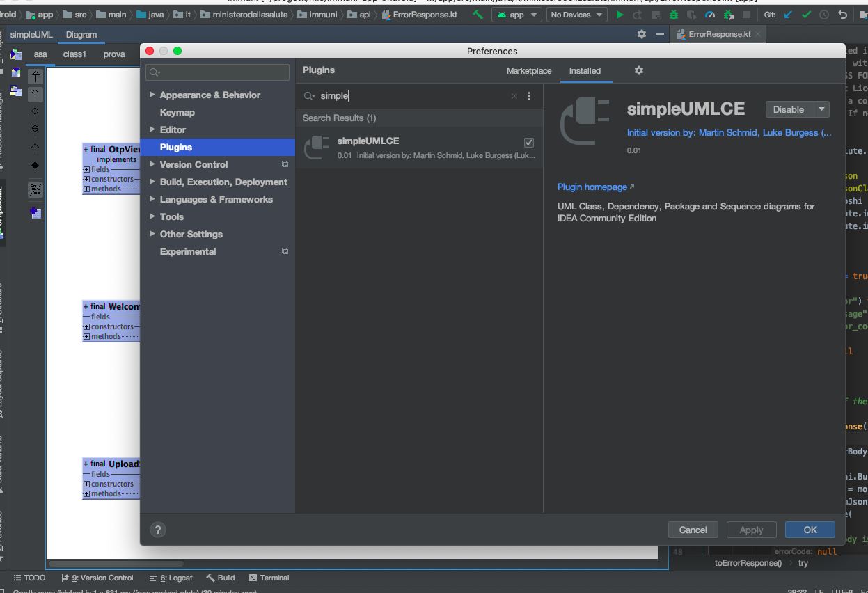Open the Terminal tool window

[269, 578]
